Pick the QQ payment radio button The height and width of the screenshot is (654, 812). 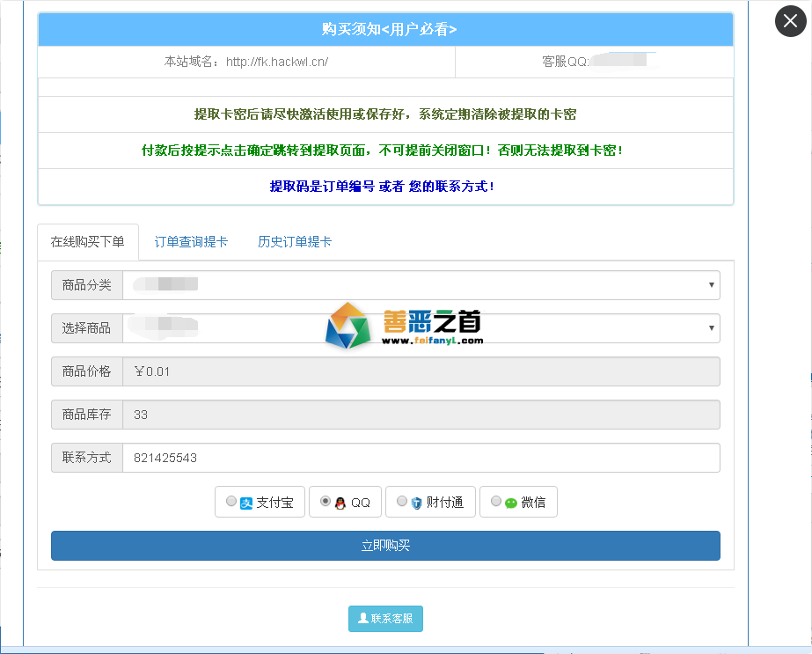[x=326, y=502]
